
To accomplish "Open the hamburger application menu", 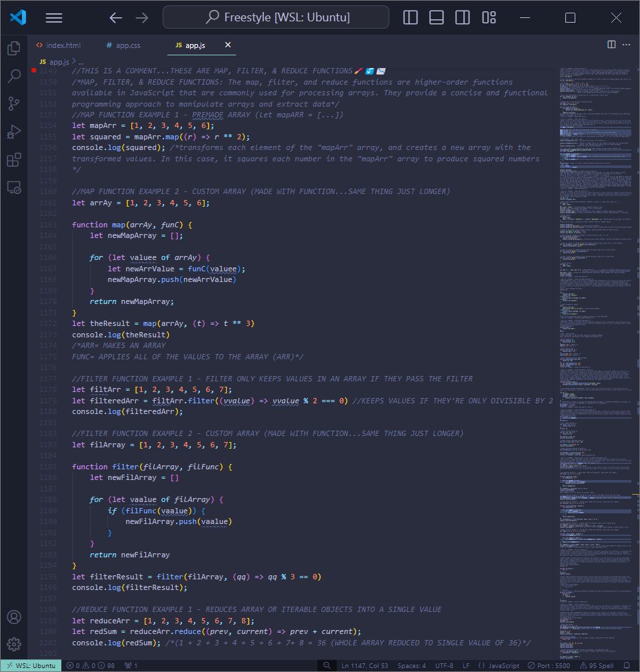I will (54, 17).
